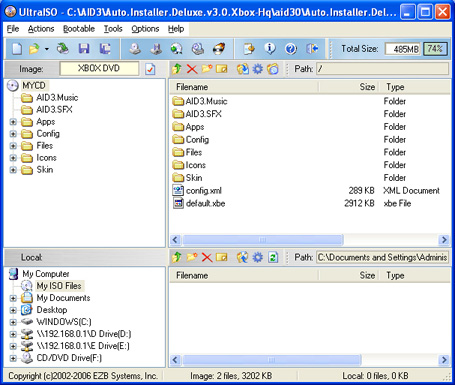The width and height of the screenshot is (455, 385).
Task: Open the Help menu
Action: pos(176,29)
